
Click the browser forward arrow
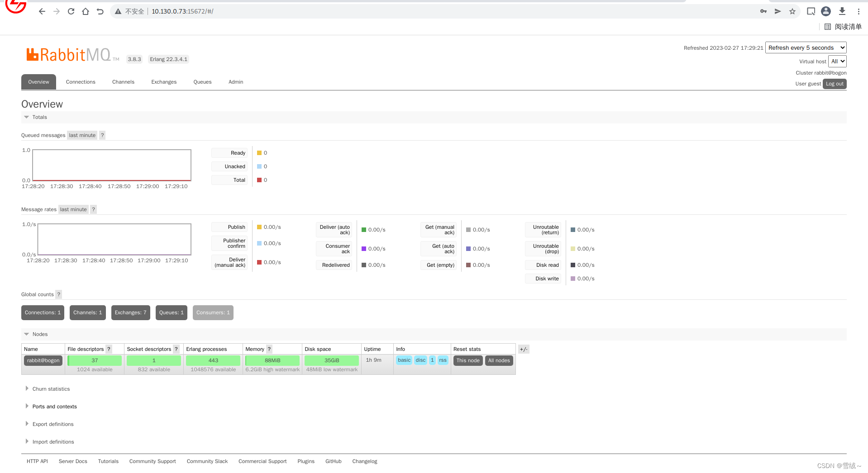point(57,11)
